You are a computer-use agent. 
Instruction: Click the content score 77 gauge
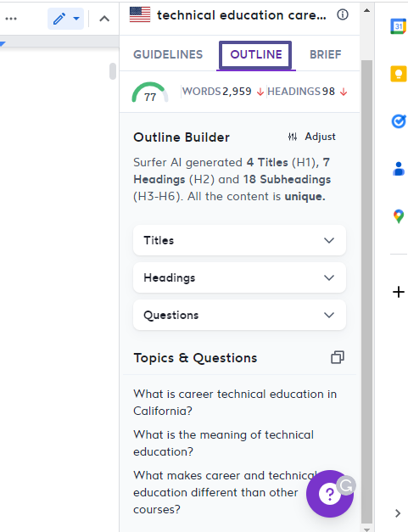click(150, 92)
